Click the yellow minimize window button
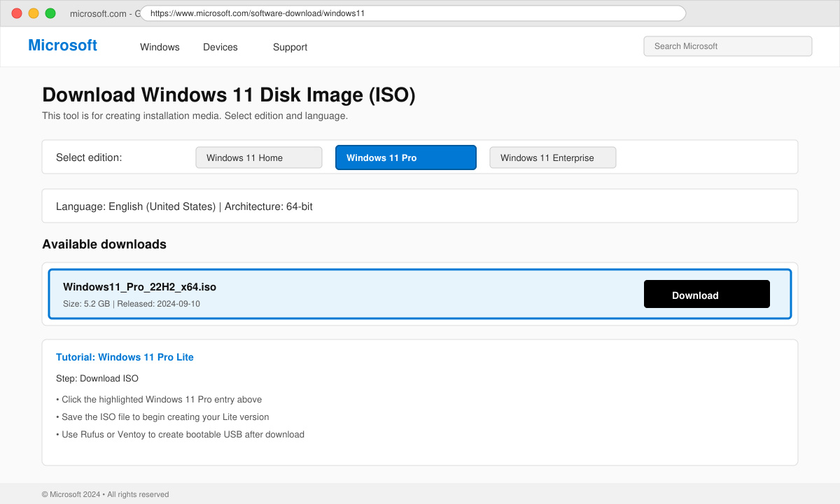This screenshot has width=840, height=504. coord(34,13)
